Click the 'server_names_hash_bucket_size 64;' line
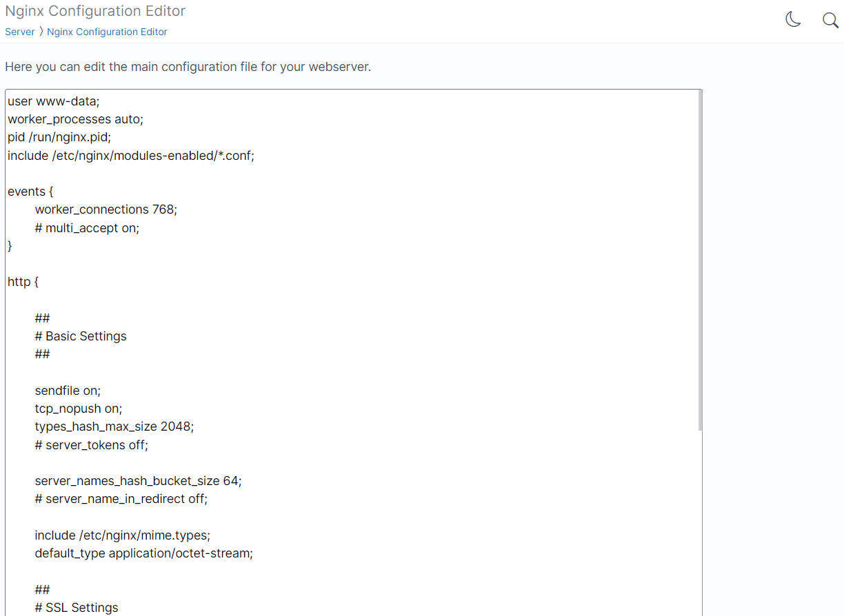844x616 pixels. click(139, 481)
